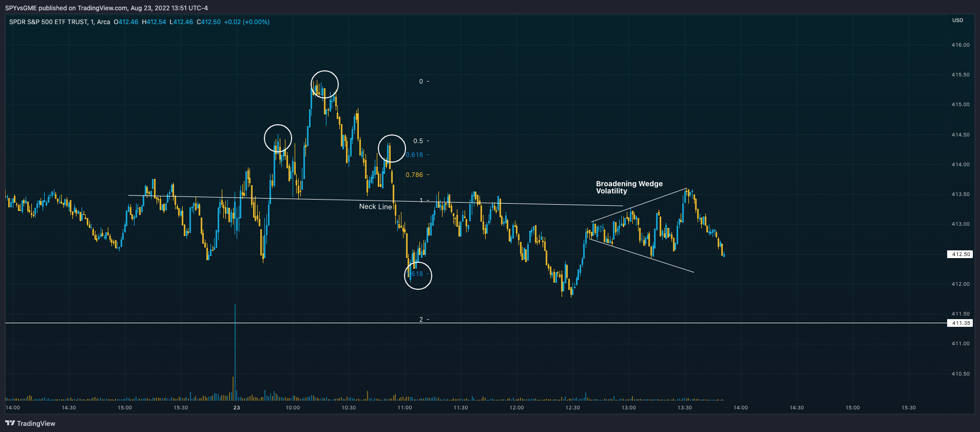
Task: Click the 414.50 price axis label
Action: (960, 135)
